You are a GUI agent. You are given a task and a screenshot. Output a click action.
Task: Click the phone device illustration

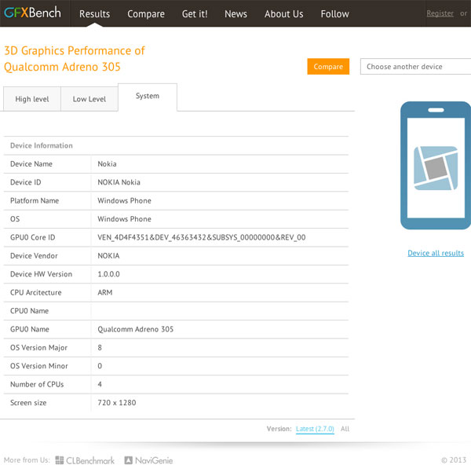(436, 166)
